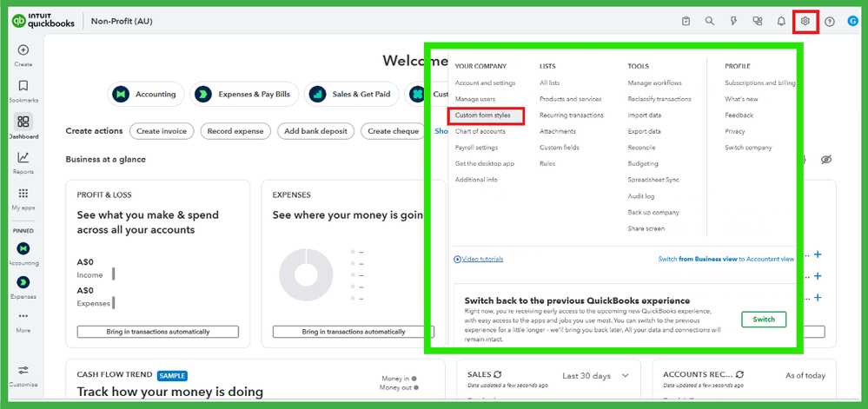Open Feedback under Profile

point(739,115)
